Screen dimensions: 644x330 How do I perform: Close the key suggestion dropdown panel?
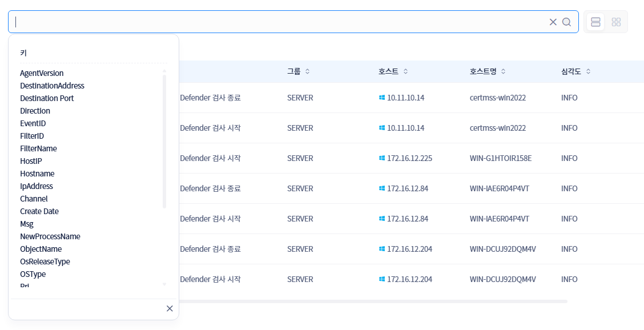[170, 308]
